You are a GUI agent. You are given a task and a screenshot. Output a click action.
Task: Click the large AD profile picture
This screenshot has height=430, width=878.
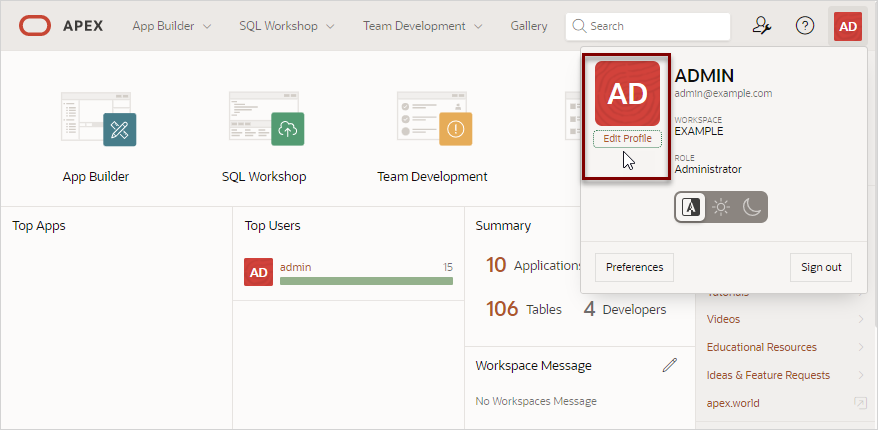point(627,94)
